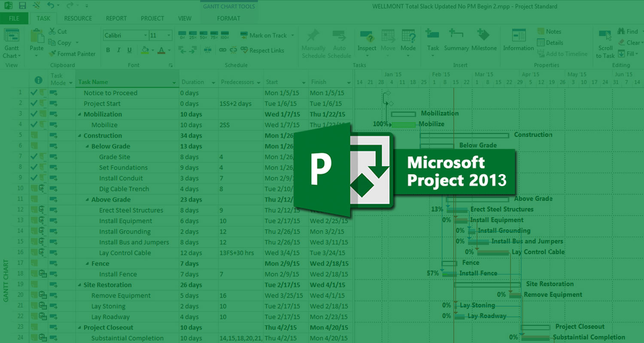Screen dimensions: 644x343
Task: Insert a new Summary task
Action: tap(456, 41)
